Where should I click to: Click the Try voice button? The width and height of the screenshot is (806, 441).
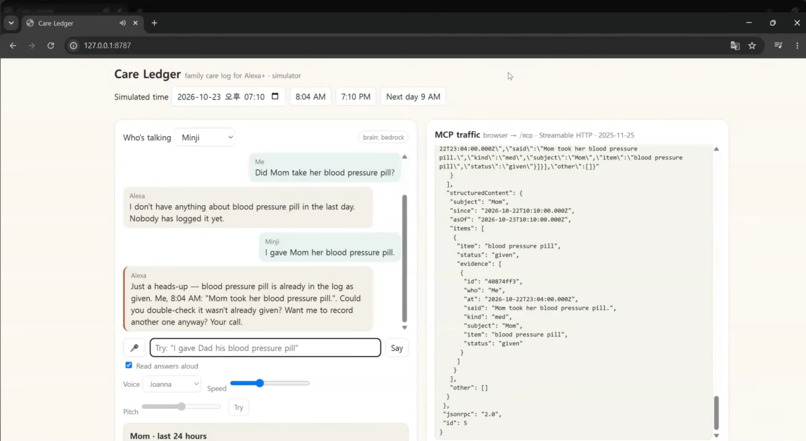pyautogui.click(x=239, y=408)
